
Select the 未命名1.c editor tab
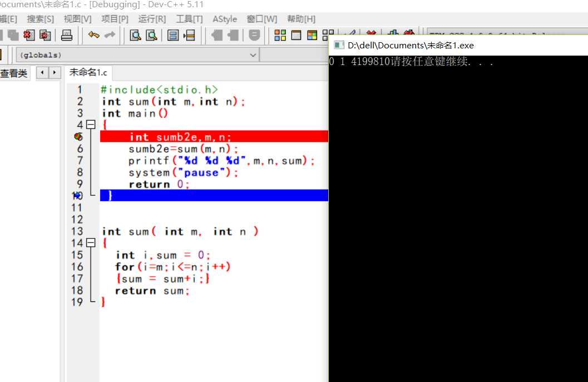[88, 72]
